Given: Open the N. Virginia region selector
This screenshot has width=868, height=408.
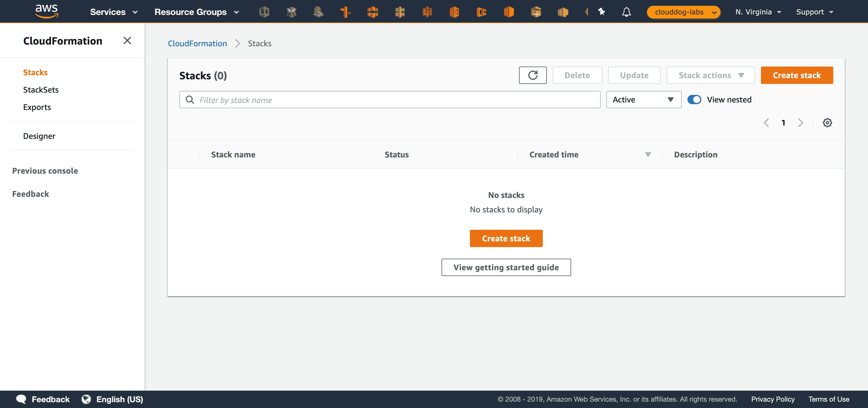Looking at the screenshot, I should pyautogui.click(x=757, y=12).
